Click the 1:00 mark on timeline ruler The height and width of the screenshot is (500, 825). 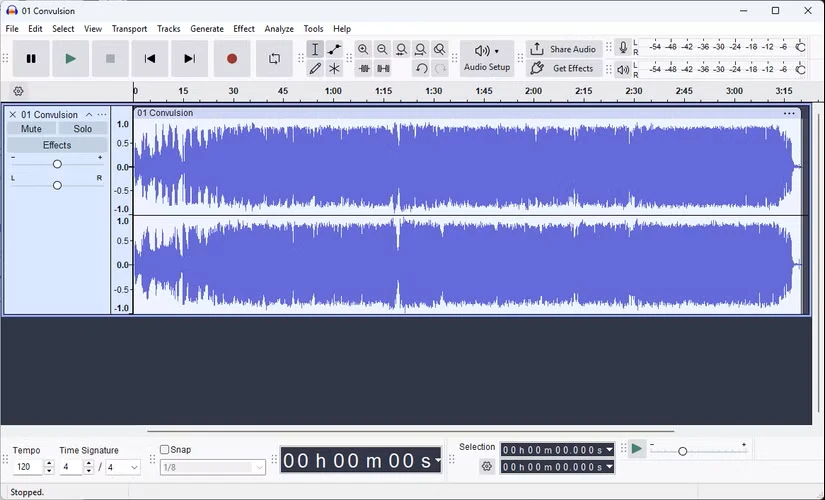pos(333,91)
